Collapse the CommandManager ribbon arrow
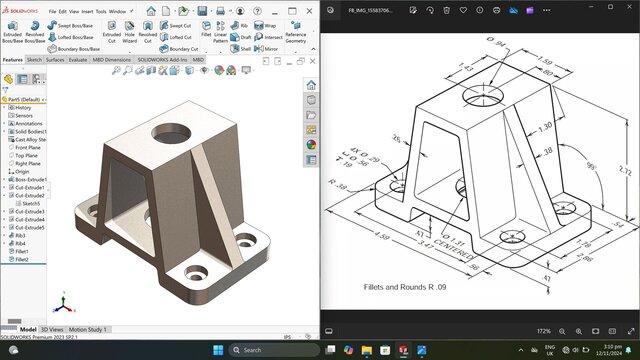This screenshot has height=360, width=640. (x=313, y=49)
